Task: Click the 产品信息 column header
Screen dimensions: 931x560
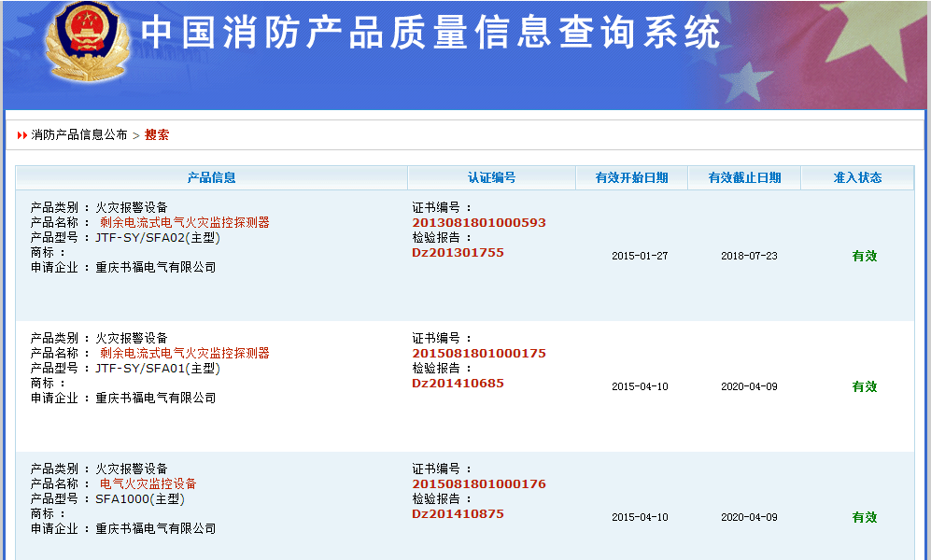Action: click(211, 177)
